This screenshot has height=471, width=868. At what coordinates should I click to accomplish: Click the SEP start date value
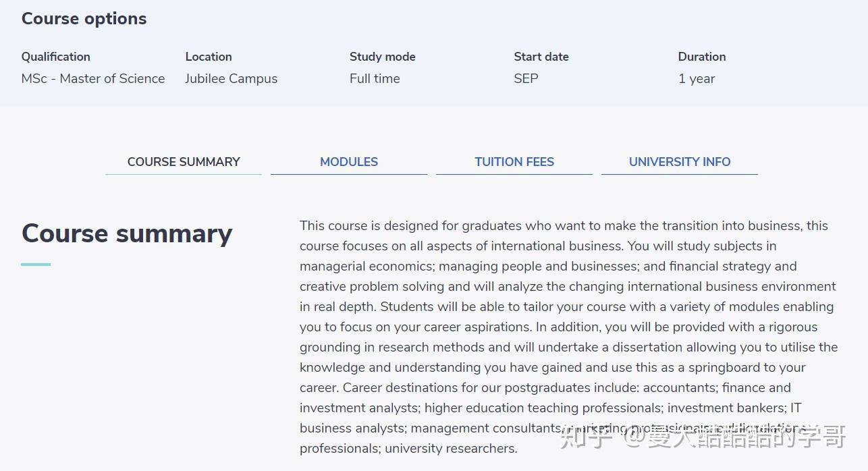pyautogui.click(x=526, y=78)
